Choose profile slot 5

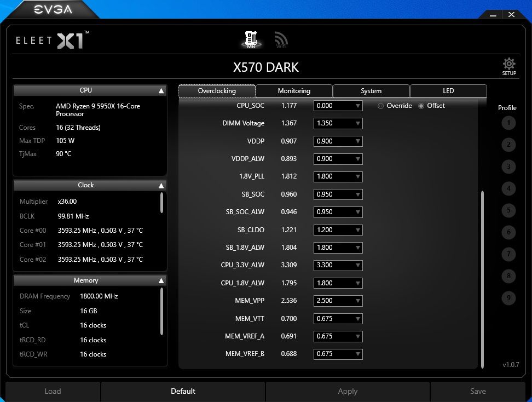pyautogui.click(x=508, y=210)
